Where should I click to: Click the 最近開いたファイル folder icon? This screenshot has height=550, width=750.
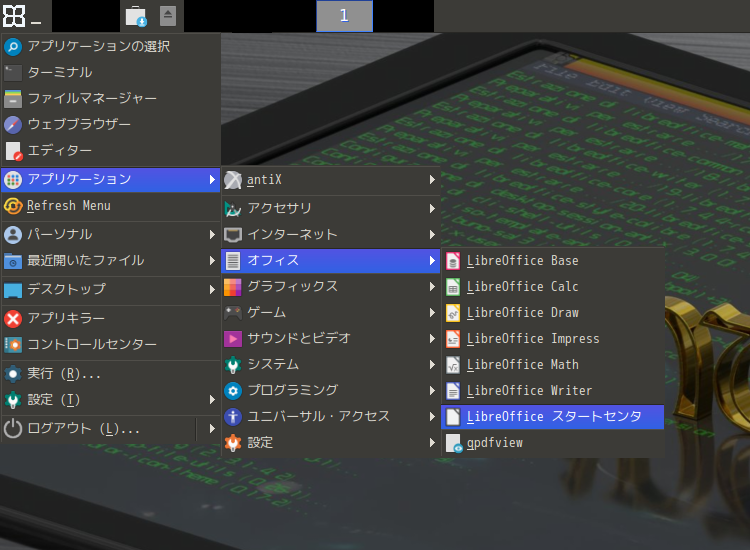13,261
